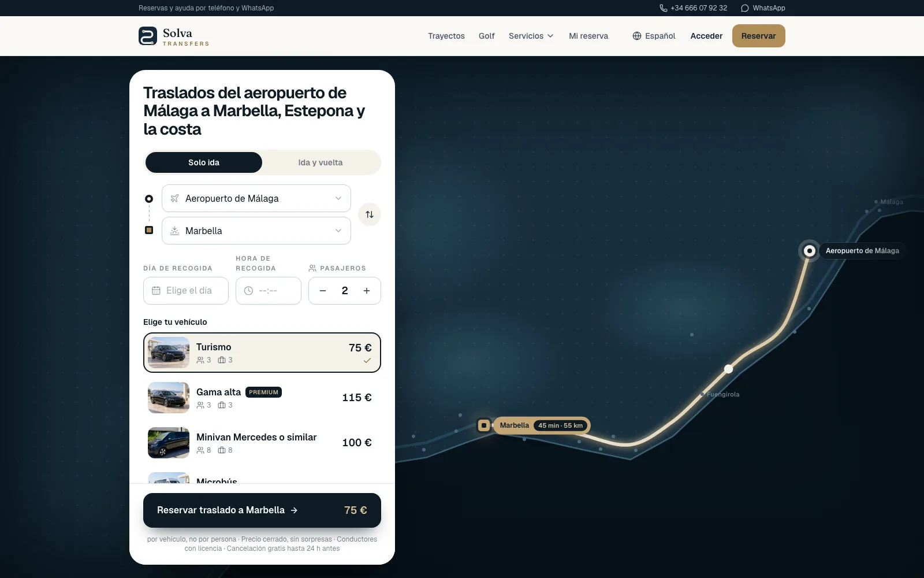Viewport: 924px width, 578px height.
Task: Click the WhatsApp chat bubble icon
Action: pyautogui.click(x=745, y=8)
